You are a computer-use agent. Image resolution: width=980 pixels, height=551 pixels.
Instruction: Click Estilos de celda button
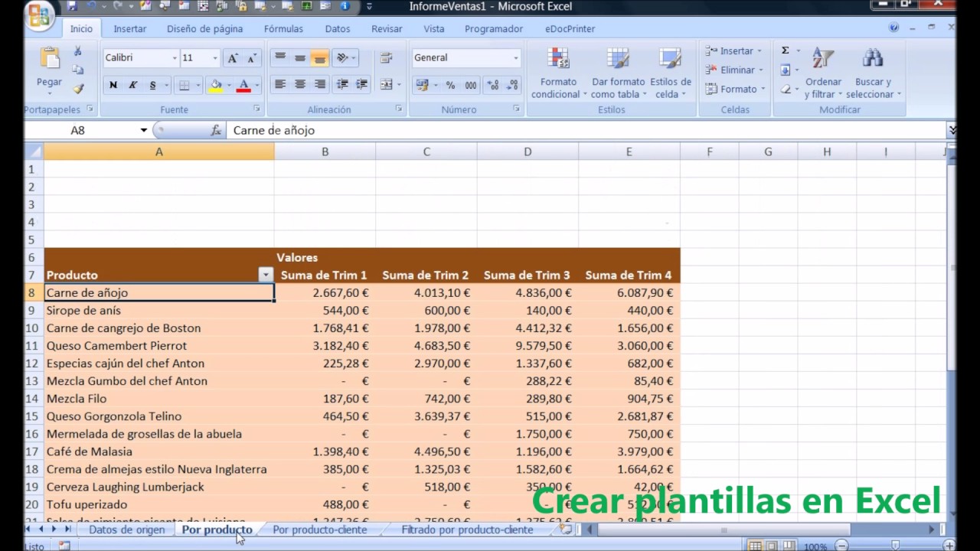(x=671, y=74)
